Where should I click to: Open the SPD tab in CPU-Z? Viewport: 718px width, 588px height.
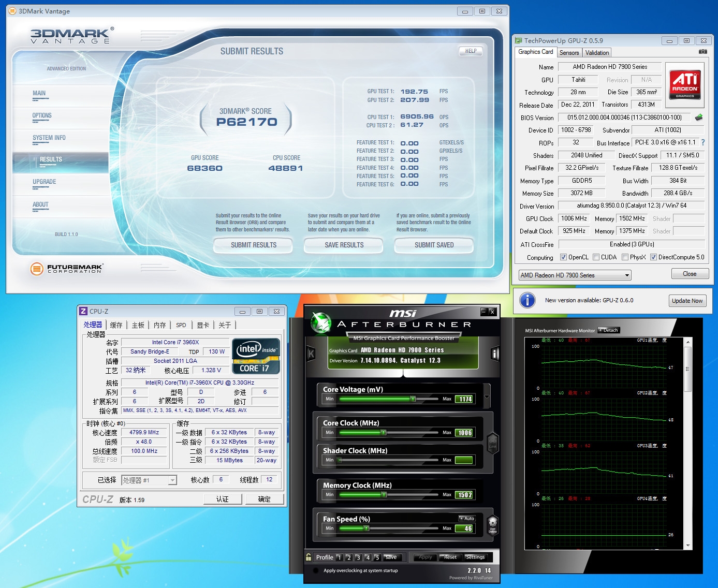pyautogui.click(x=181, y=325)
